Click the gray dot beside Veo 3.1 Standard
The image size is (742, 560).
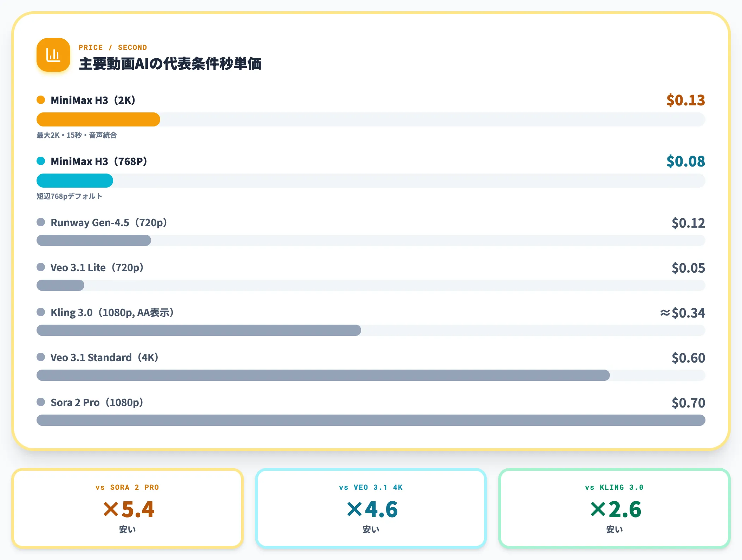pyautogui.click(x=41, y=357)
